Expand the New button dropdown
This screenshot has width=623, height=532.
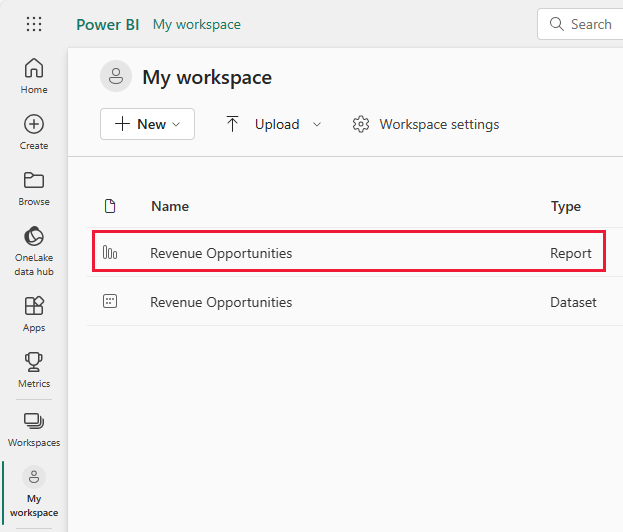(x=176, y=124)
